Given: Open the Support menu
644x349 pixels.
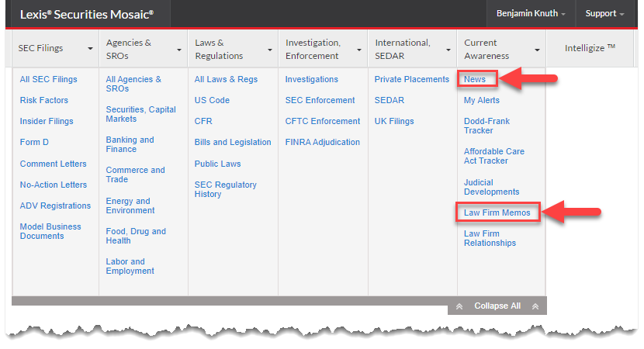Looking at the screenshot, I should point(604,13).
